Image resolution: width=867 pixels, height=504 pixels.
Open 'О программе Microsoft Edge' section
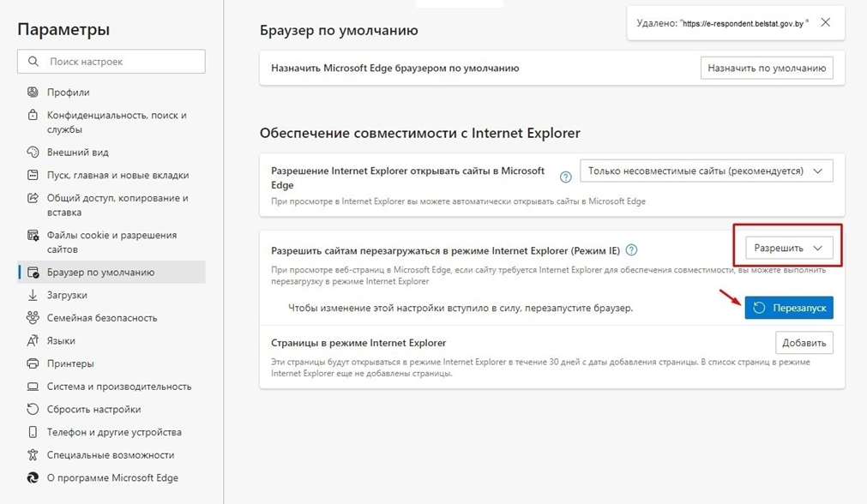coord(111,478)
